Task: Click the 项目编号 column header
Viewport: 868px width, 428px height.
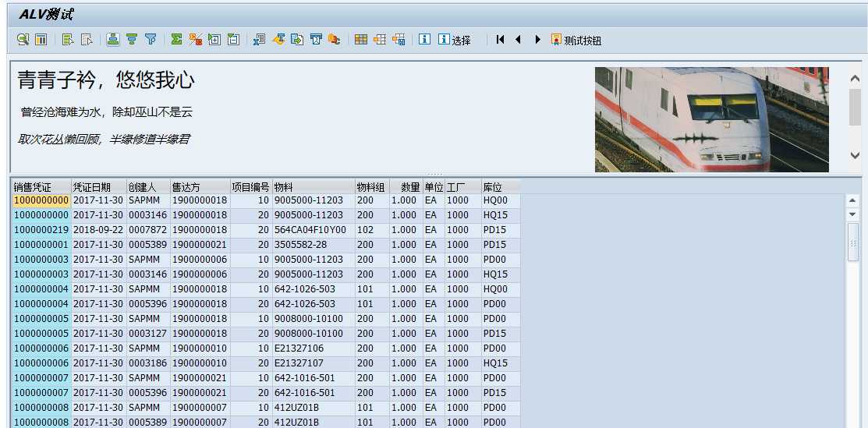Action: (251, 187)
